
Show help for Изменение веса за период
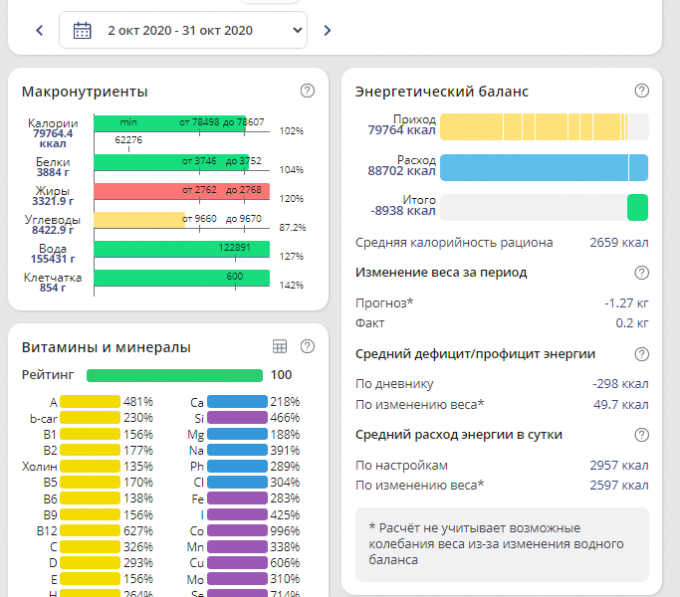641,272
